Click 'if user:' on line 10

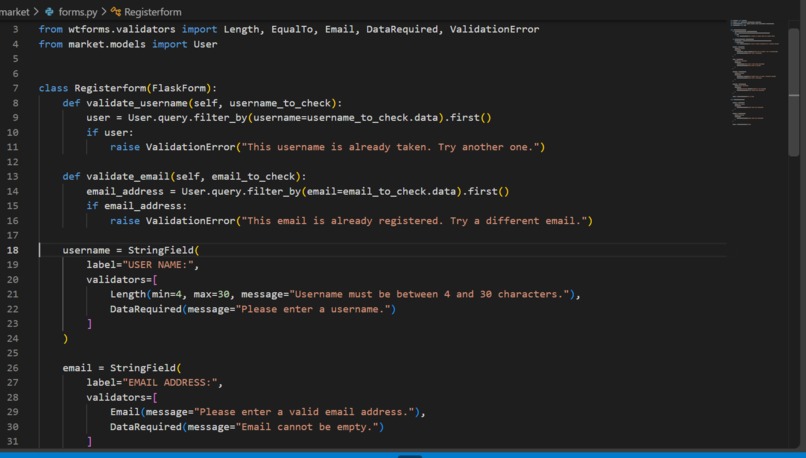click(110, 132)
